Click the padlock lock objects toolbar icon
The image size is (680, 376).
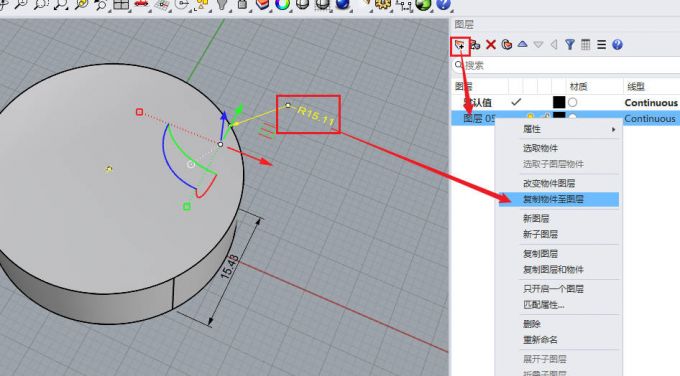(x=242, y=4)
